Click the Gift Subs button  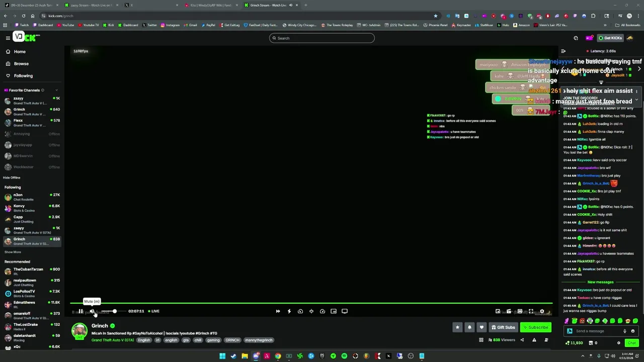click(503, 327)
